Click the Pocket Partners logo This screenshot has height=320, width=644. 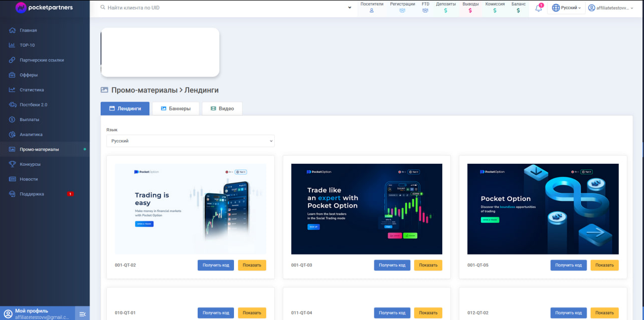coord(44,8)
